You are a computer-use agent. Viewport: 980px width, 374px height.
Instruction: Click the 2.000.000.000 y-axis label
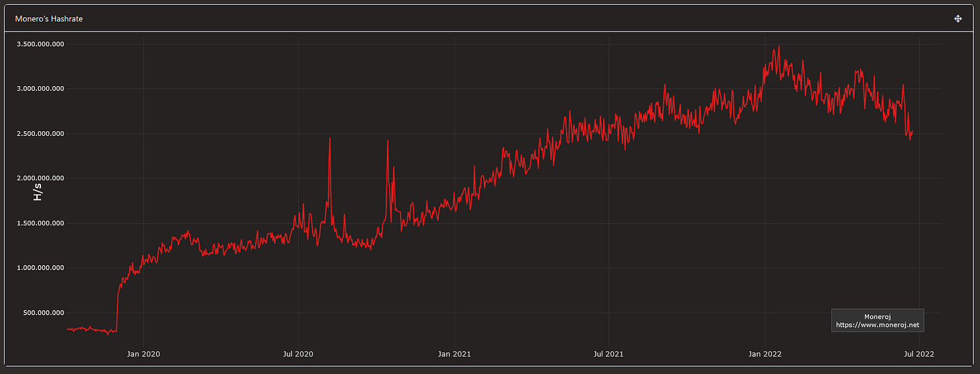click(x=41, y=178)
